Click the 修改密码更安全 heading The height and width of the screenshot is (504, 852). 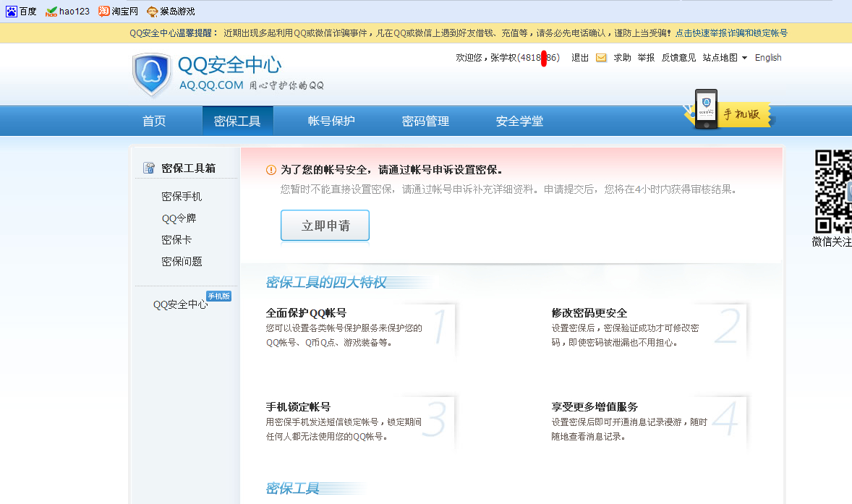[x=589, y=313]
